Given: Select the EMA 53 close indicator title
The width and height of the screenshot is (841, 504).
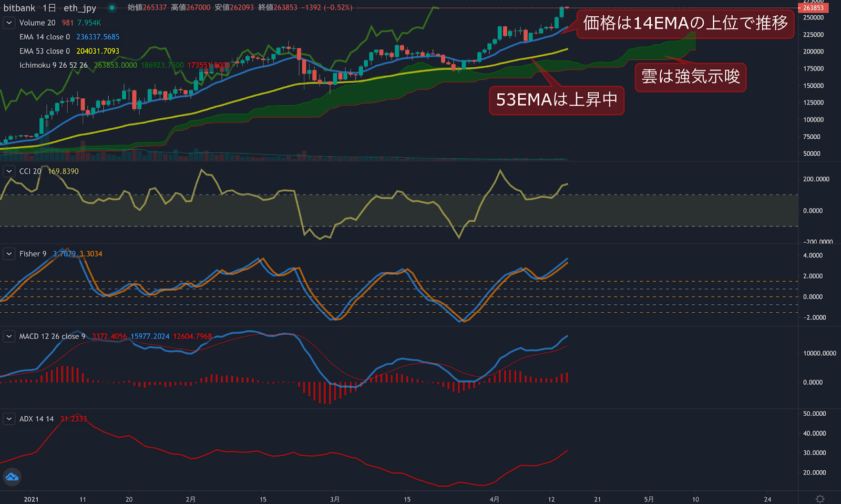Looking at the screenshot, I should coord(44,51).
